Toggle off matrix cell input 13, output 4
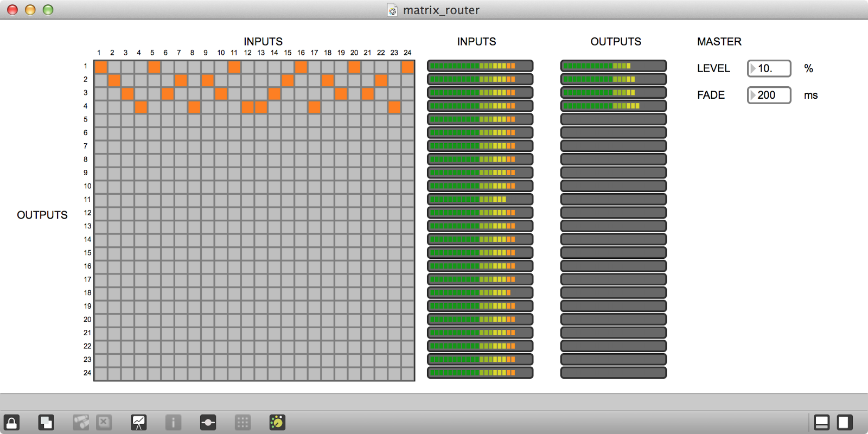The height and width of the screenshot is (434, 868). coord(261,107)
